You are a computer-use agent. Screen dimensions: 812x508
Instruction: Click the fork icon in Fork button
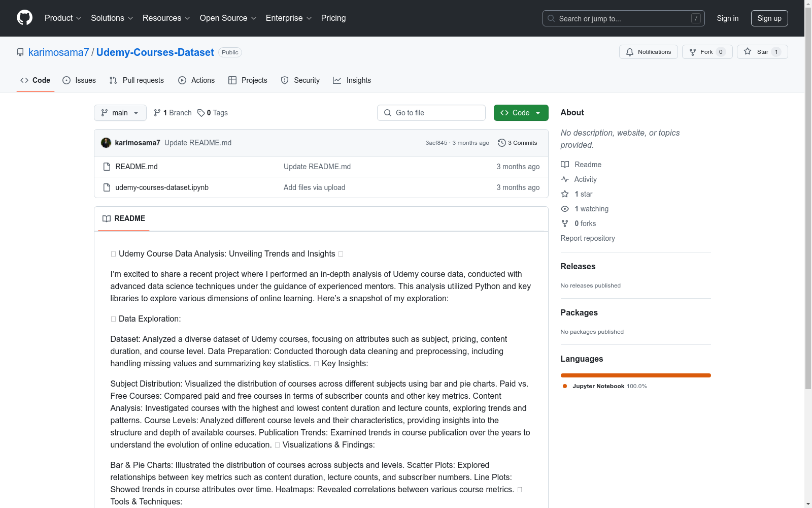click(x=693, y=52)
